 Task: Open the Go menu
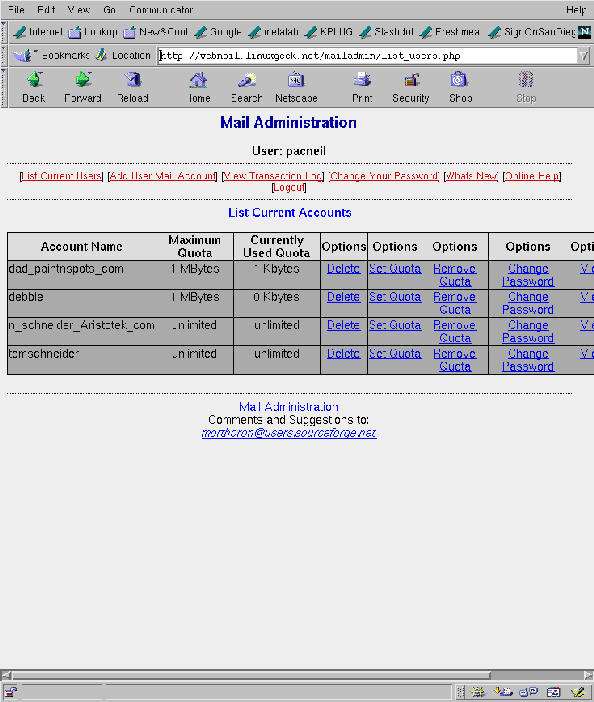(x=109, y=9)
